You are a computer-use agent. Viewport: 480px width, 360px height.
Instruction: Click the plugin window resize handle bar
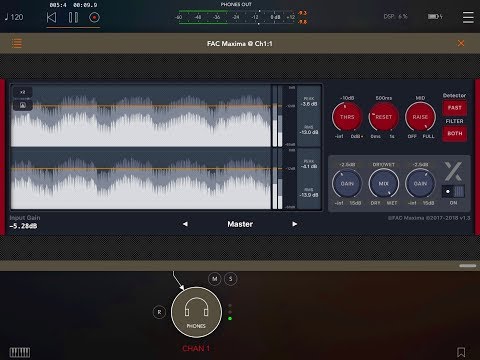click(468, 266)
